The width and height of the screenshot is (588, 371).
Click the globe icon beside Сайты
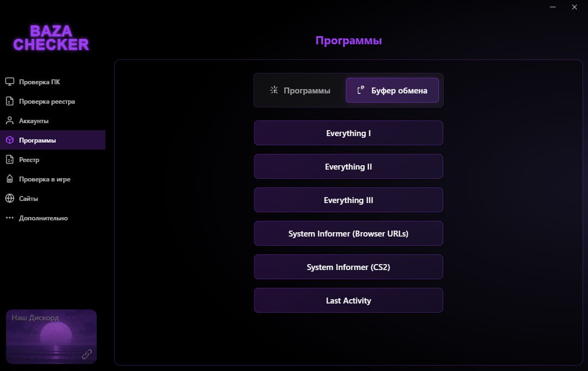10,199
